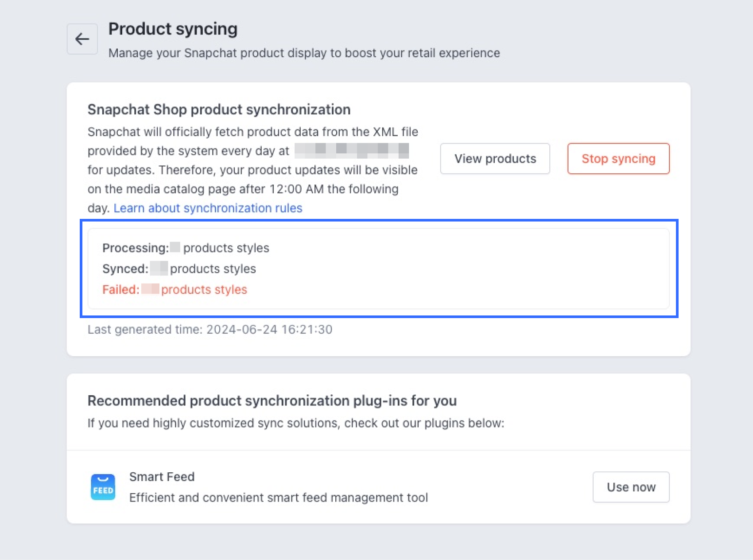Click the Synced products styles line
The width and height of the screenshot is (753, 560).
click(x=179, y=269)
